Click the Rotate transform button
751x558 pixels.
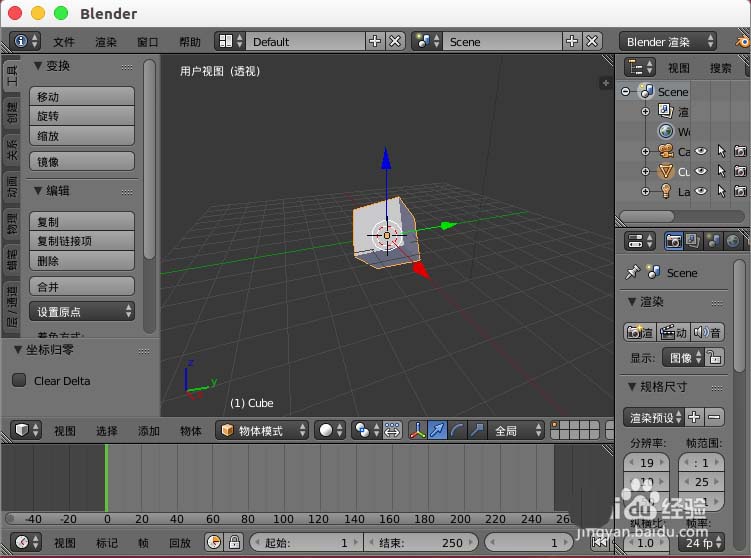82,116
